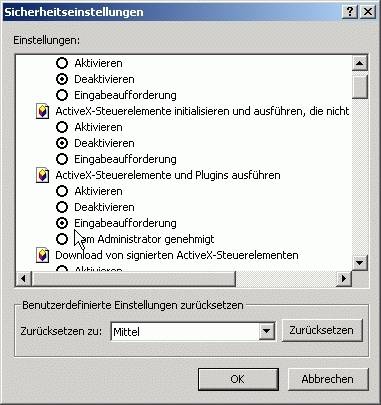
Task: Select the topmost Eingabeaufforderung radio button
Action: point(62,95)
